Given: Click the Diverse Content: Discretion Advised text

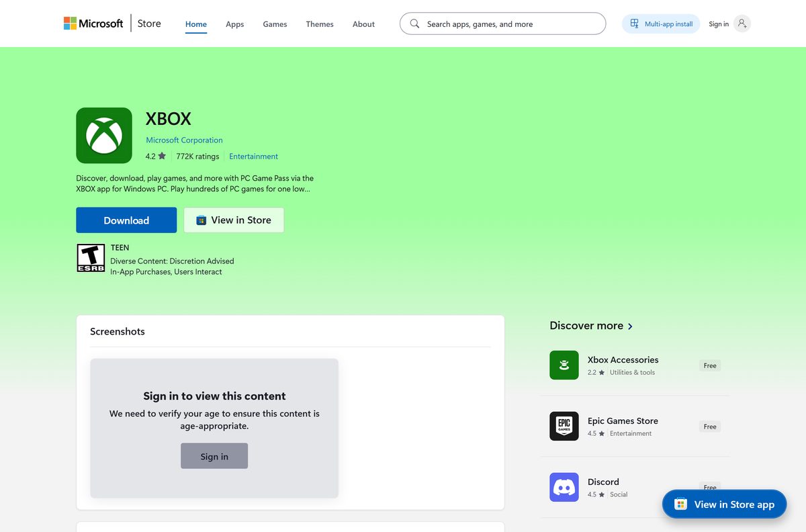Looking at the screenshot, I should 172,261.
